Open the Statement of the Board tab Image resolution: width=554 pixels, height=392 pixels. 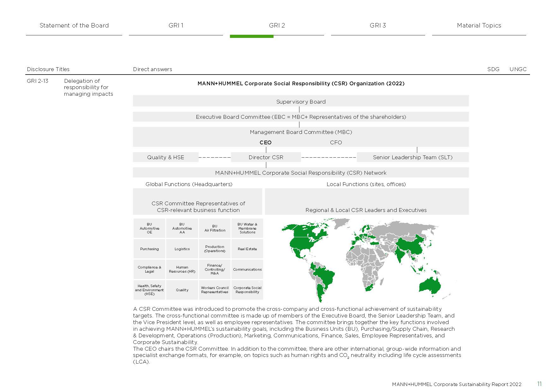click(74, 26)
